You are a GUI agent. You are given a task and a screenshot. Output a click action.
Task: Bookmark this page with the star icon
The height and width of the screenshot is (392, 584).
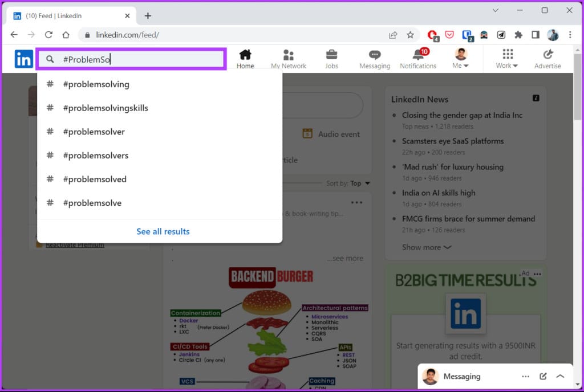click(410, 35)
